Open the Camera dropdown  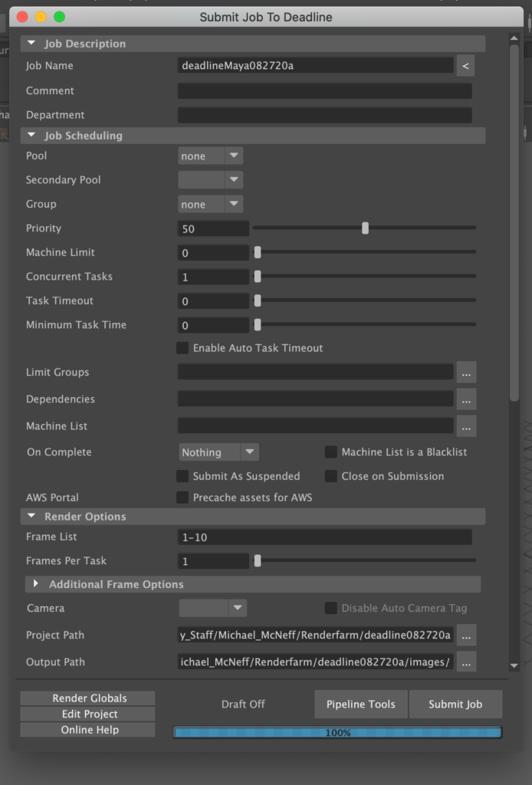click(212, 608)
